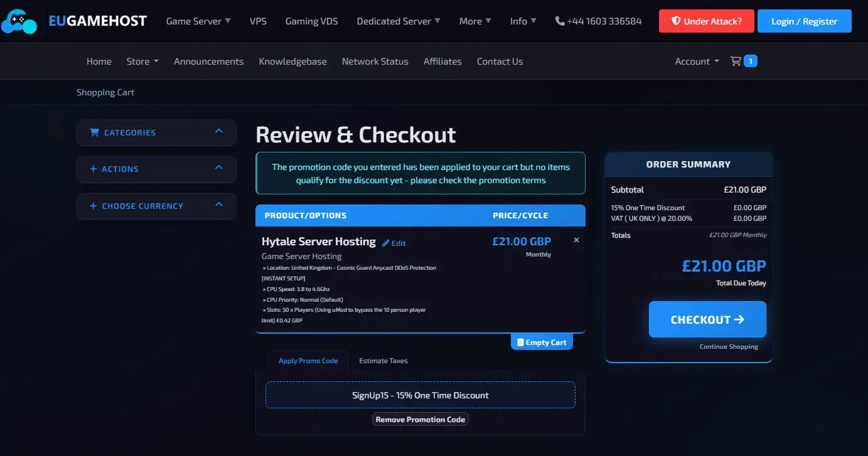Click Remove Promotion Code button

click(x=421, y=420)
